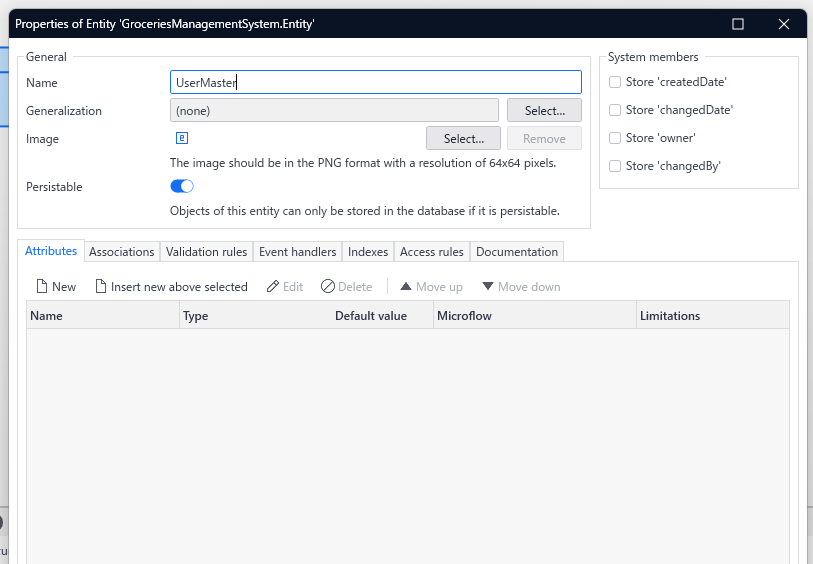Viewport: 813px width, 564px height.
Task: Click the New attribute toolbar button
Action: click(56, 287)
